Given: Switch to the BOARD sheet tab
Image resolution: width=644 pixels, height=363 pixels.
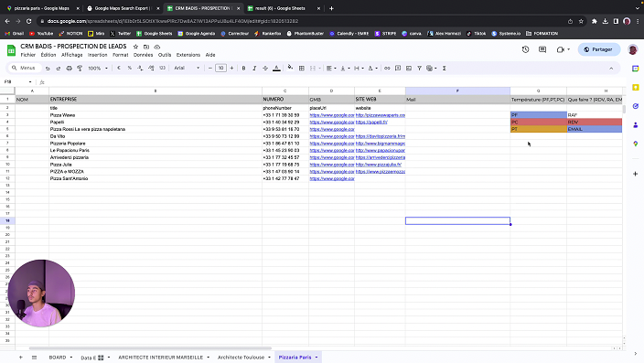Looking at the screenshot, I should point(58,358).
